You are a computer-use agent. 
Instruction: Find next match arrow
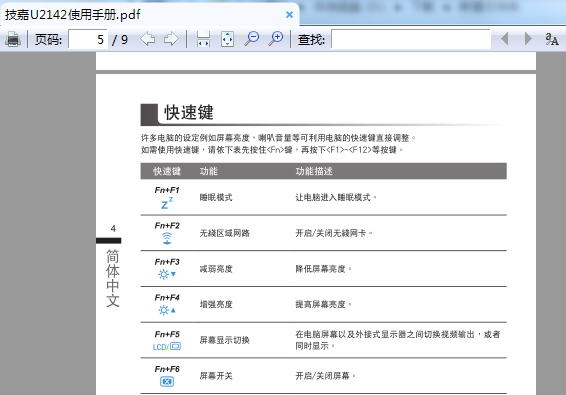click(528, 38)
